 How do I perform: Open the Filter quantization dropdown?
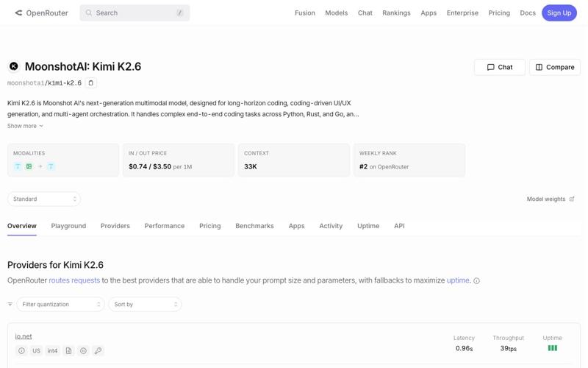pyautogui.click(x=60, y=304)
